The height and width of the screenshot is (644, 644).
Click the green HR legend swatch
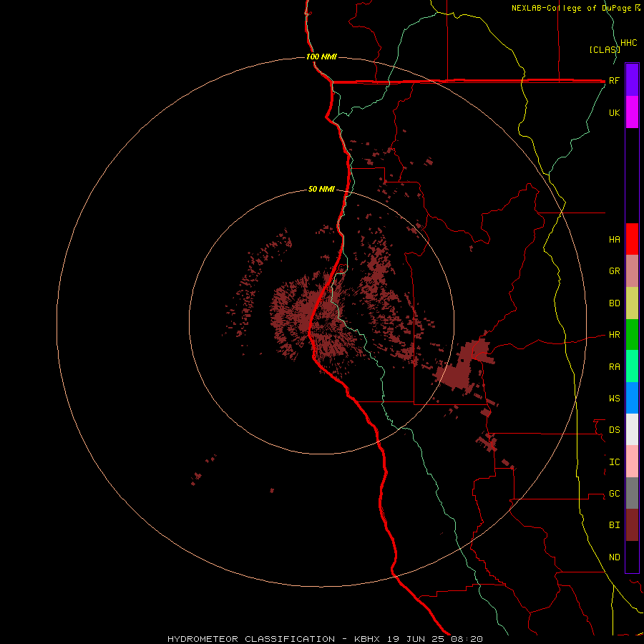(x=632, y=335)
